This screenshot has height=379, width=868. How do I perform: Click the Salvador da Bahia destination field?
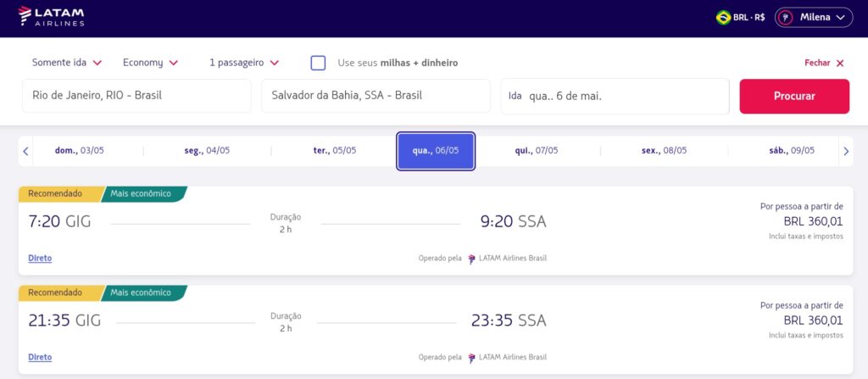click(x=376, y=96)
